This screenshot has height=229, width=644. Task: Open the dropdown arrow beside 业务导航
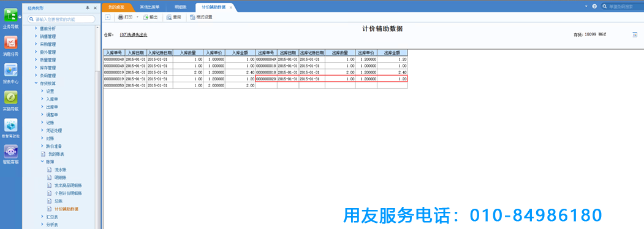(20, 17)
